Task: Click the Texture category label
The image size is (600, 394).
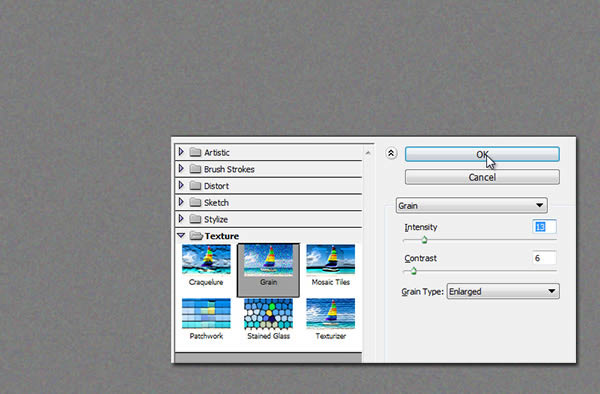Action: pyautogui.click(x=222, y=236)
